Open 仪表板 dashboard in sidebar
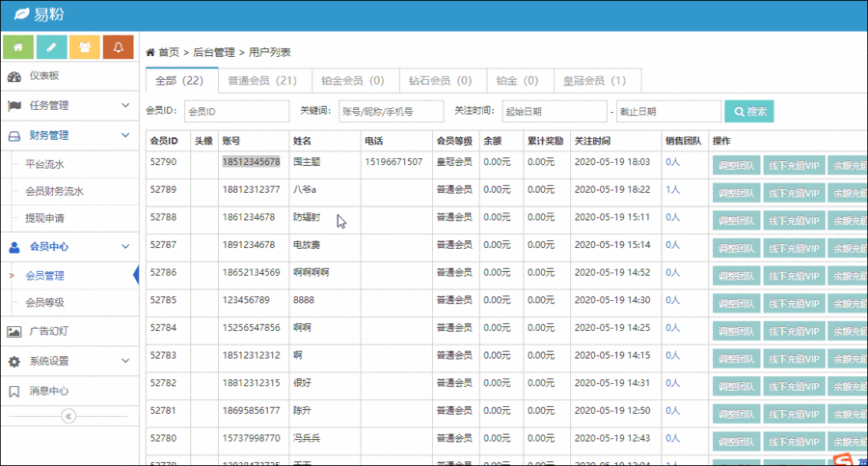868x466 pixels. coord(43,76)
